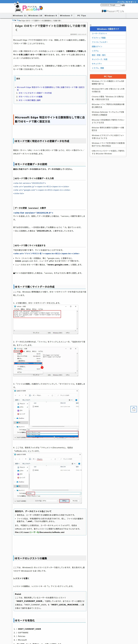Jump to page top with TOP button
138x644 pixels.
pos(134,409)
